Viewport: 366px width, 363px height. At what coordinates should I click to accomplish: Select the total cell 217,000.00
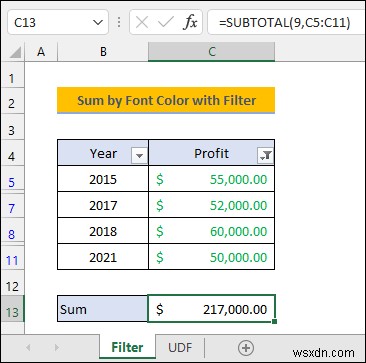(212, 309)
